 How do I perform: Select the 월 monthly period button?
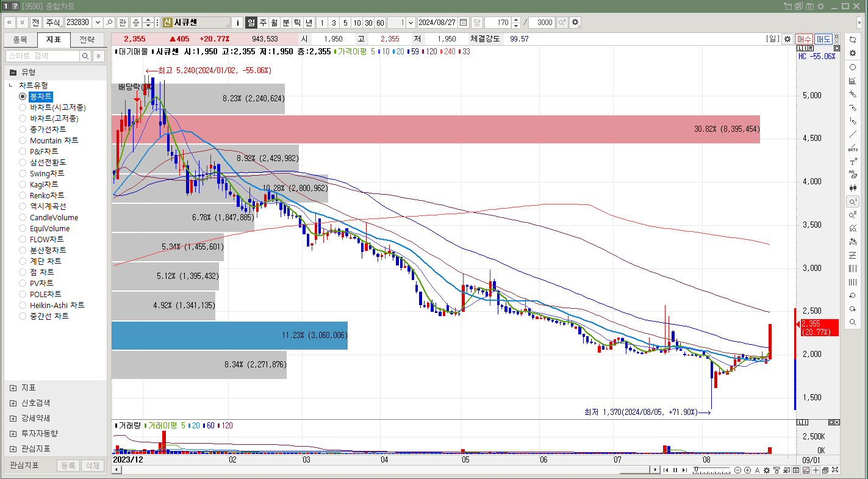pos(274,23)
